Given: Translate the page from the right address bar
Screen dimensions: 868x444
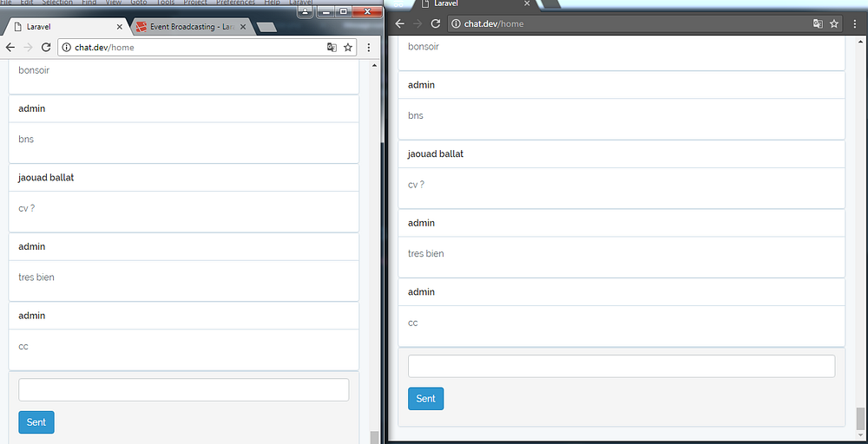Looking at the screenshot, I should click(x=818, y=23).
